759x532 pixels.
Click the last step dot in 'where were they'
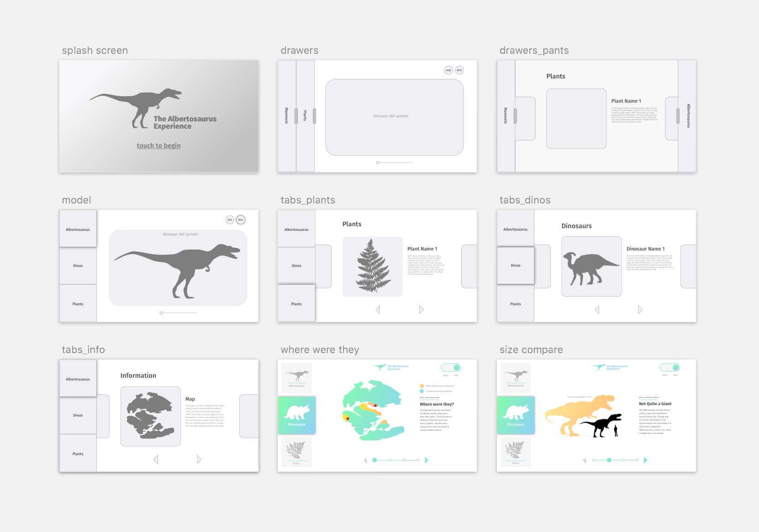(418, 460)
